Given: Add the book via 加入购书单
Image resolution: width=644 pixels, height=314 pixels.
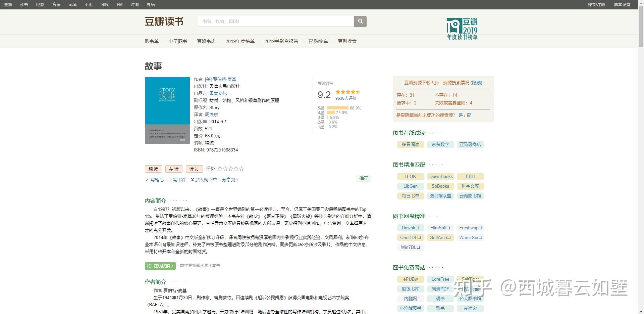Looking at the screenshot, I should tap(204, 180).
